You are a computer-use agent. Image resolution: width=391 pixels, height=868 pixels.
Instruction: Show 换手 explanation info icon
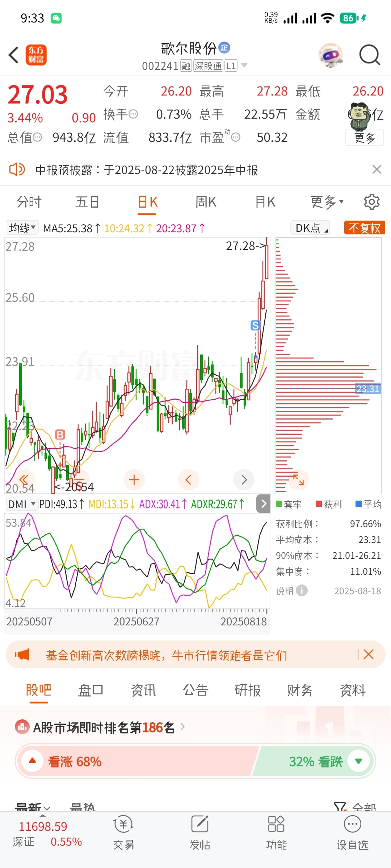coord(134,114)
